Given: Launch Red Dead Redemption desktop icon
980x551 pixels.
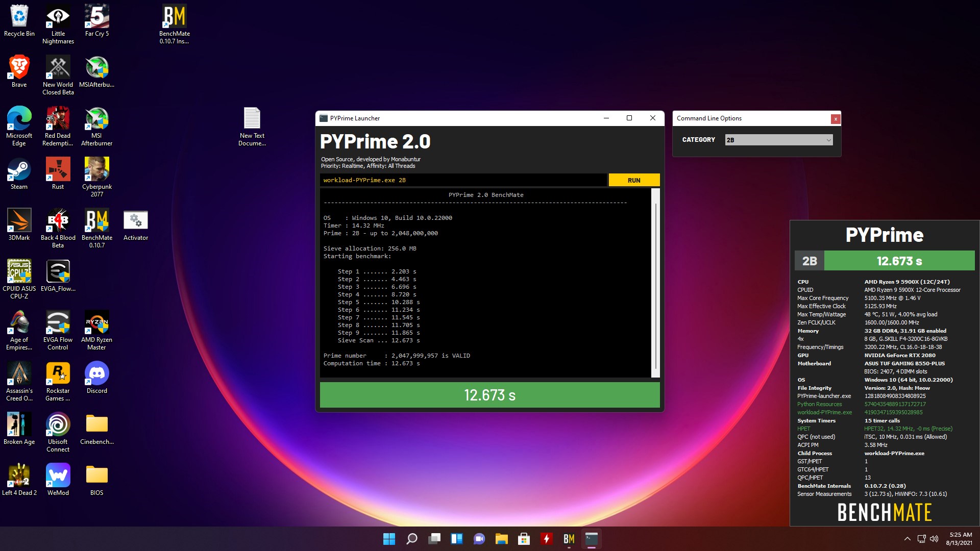Looking at the screenshot, I should coord(58,126).
